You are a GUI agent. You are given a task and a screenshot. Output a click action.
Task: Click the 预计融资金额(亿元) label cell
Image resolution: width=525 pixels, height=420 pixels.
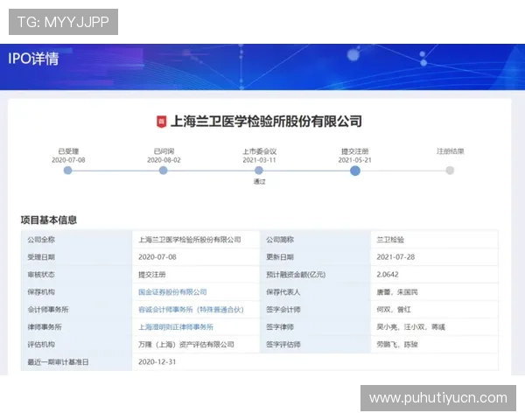click(x=315, y=275)
